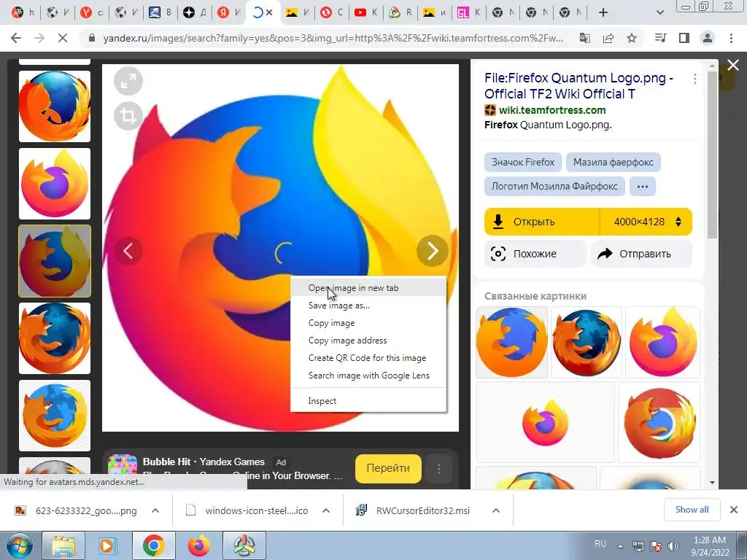Select the purple-centered Firefox thumbnail in the left strip
Viewport: 747px width, 560px height.
pos(54,183)
